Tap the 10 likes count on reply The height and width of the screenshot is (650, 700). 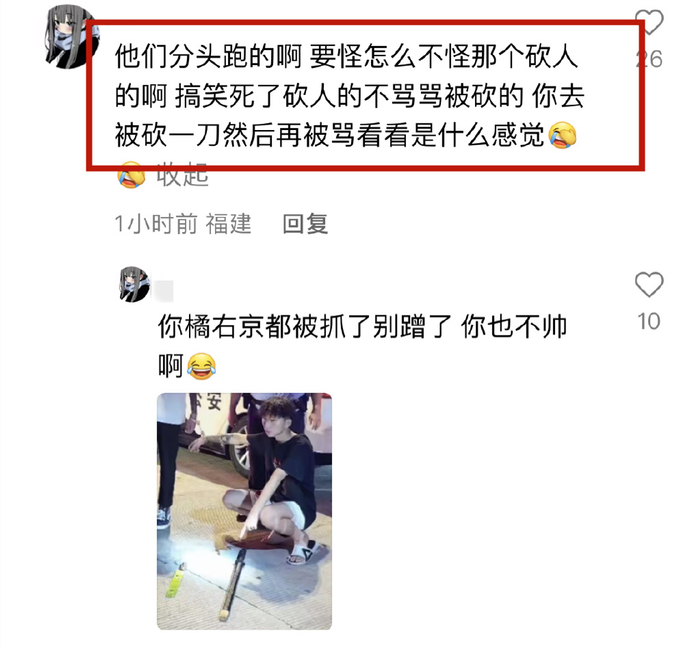[x=649, y=321]
